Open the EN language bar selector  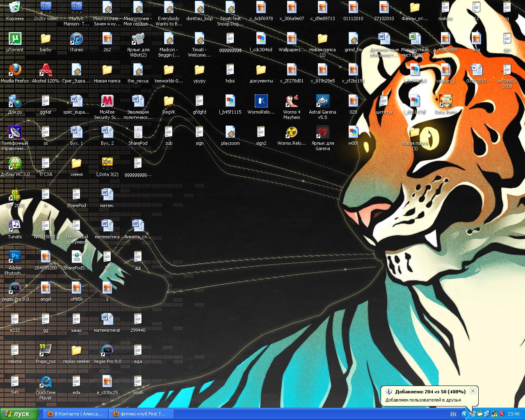pyautogui.click(x=453, y=414)
